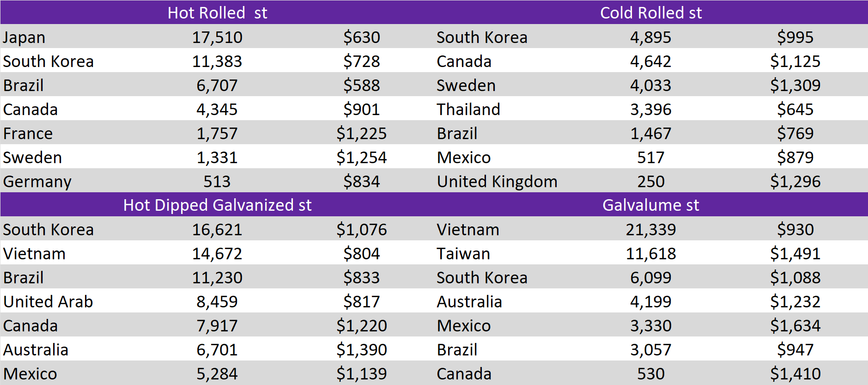The width and height of the screenshot is (868, 385).
Task: Click the Japan country cell
Action: click(x=24, y=37)
